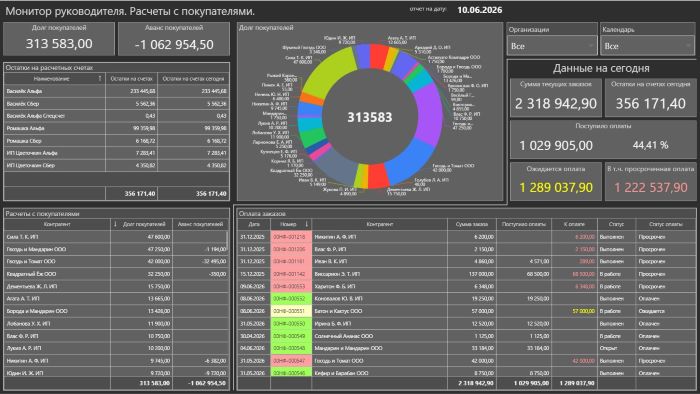The height and width of the screenshot is (394, 700).
Task: Click the Дата column header
Action: coord(254,224)
